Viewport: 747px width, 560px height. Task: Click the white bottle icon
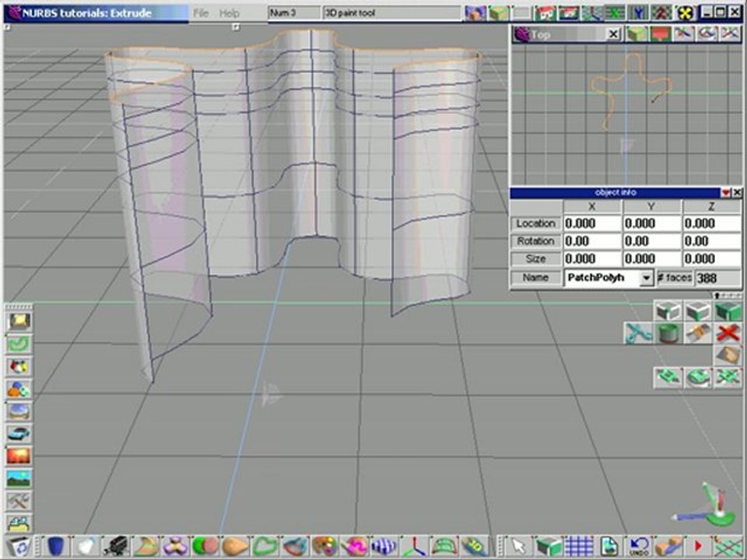[x=86, y=546]
